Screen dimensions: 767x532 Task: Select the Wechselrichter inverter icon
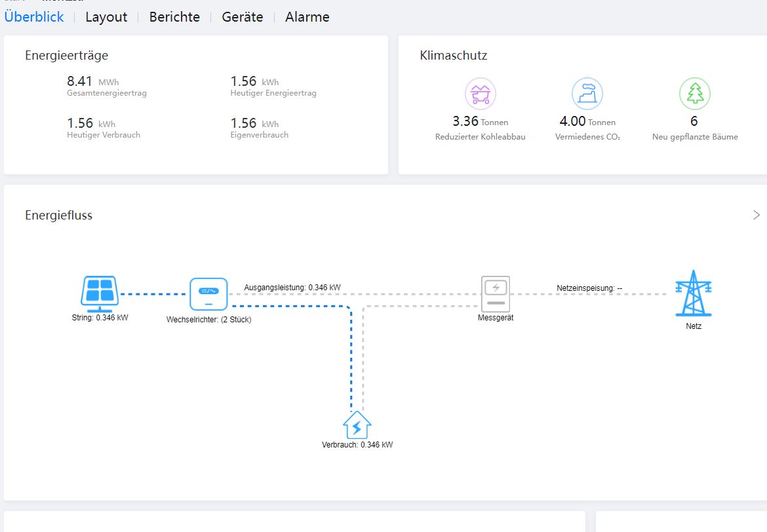[x=208, y=294]
